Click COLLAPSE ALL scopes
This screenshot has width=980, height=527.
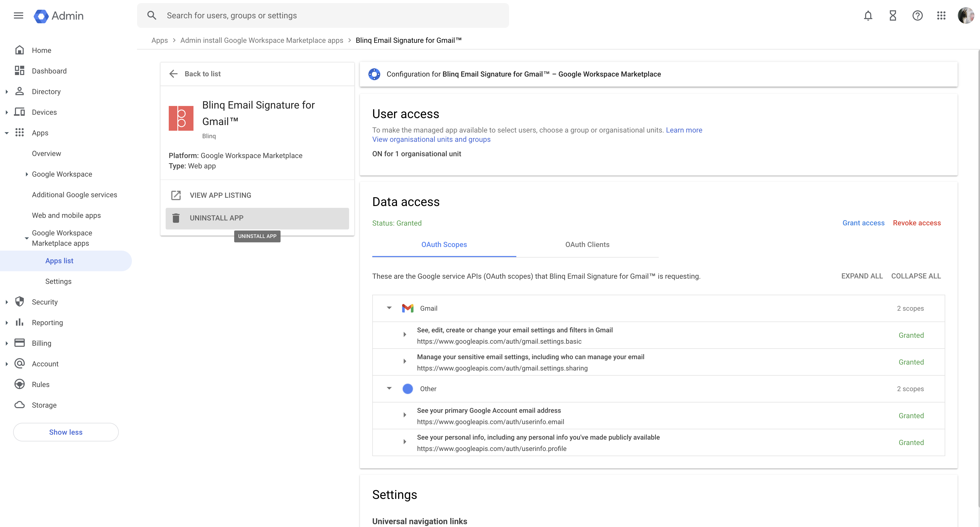pos(916,276)
